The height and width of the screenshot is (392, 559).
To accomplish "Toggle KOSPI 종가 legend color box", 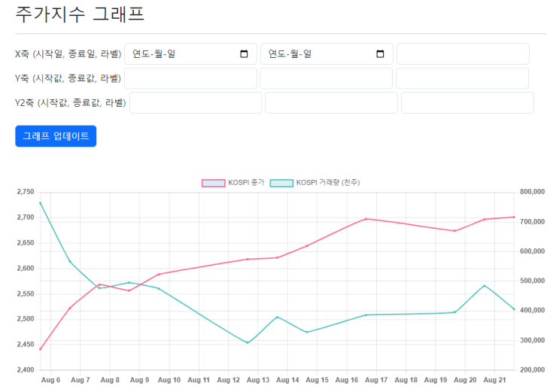I will pos(214,183).
